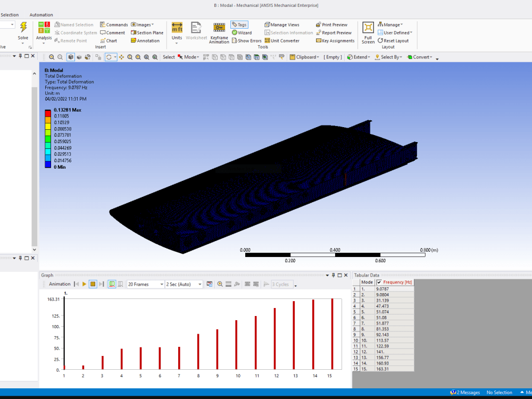Open the Unit Converter
The height and width of the screenshot is (399, 532).
pyautogui.click(x=282, y=41)
